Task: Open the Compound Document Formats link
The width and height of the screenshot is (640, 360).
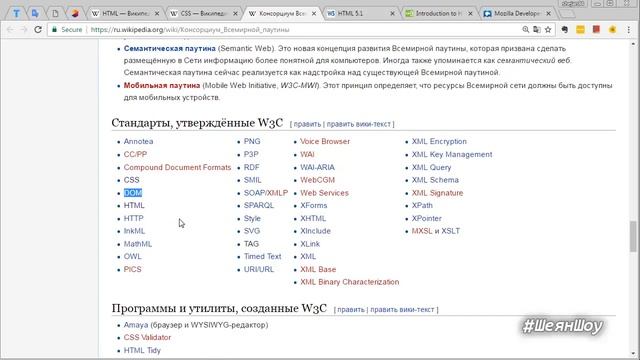Action: coord(177,167)
